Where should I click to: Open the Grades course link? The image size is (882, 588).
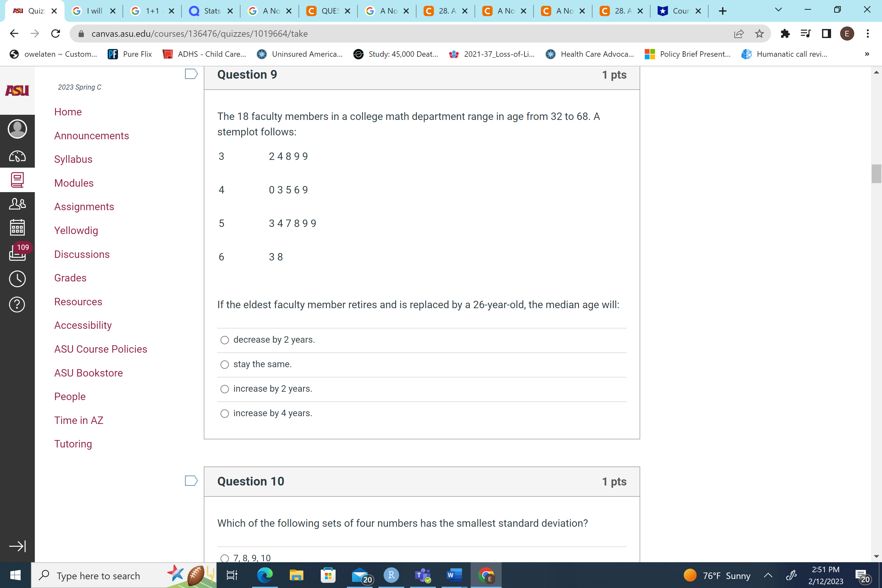pos(70,278)
